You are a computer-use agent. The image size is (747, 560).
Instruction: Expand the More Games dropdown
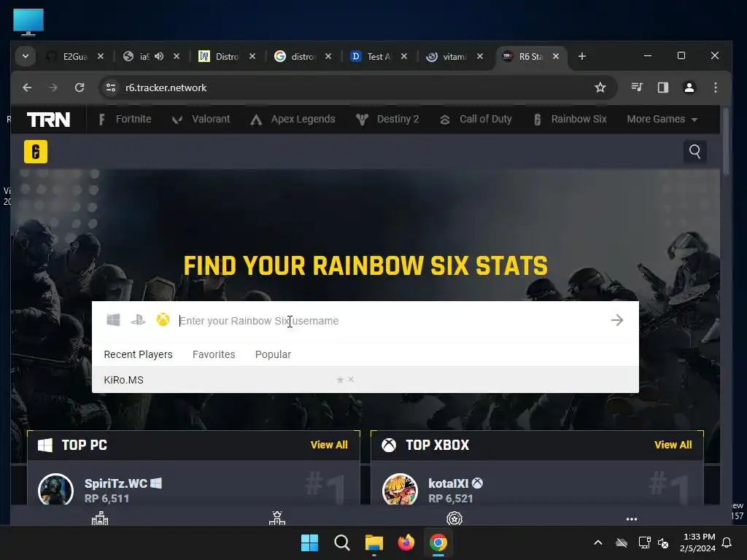(x=662, y=119)
